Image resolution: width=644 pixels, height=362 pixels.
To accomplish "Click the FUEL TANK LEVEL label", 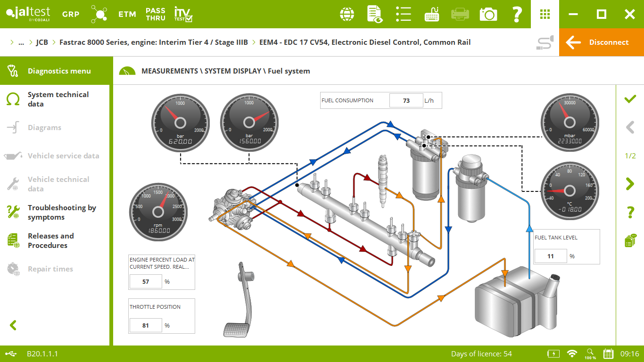I will [556, 238].
